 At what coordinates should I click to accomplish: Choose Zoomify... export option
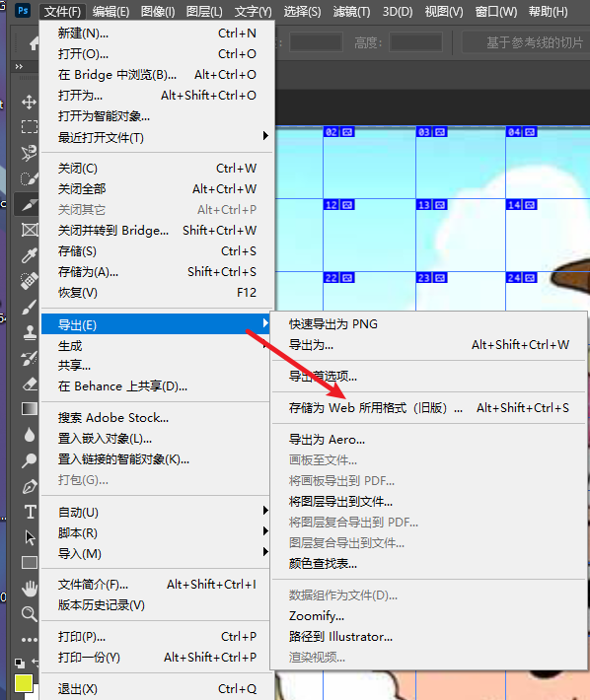click(429, 615)
